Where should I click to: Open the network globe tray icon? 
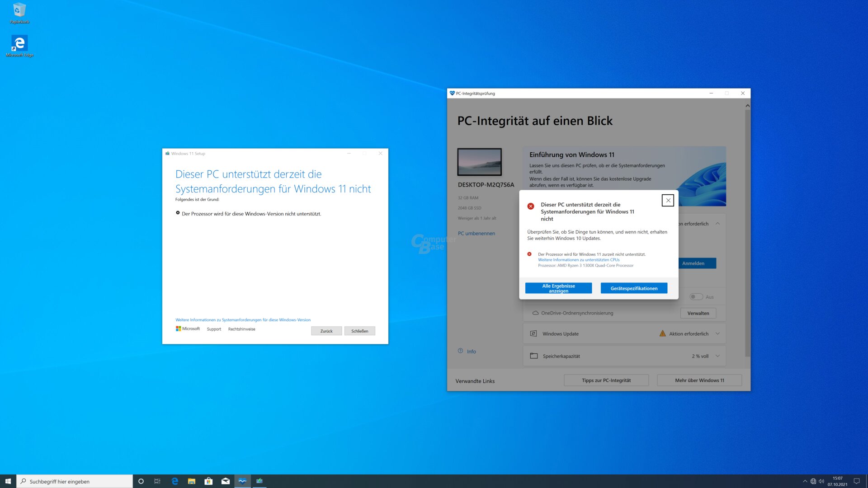click(x=813, y=481)
